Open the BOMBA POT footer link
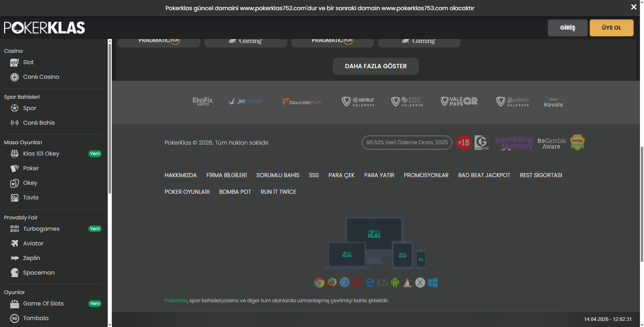 [x=235, y=192]
